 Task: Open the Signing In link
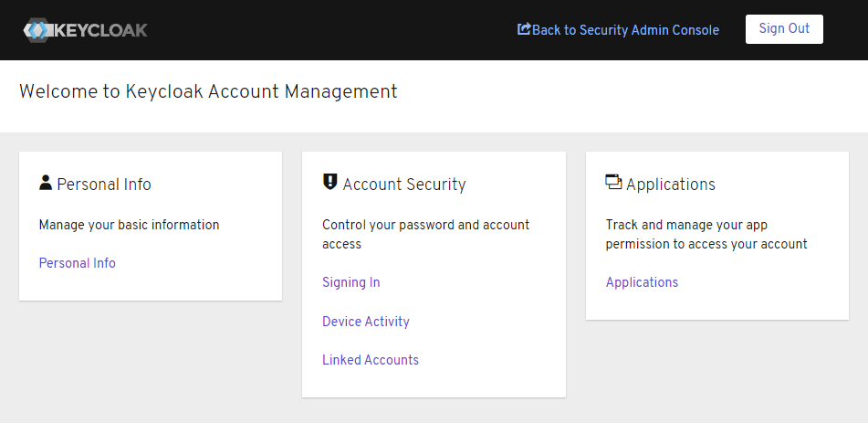coord(350,282)
